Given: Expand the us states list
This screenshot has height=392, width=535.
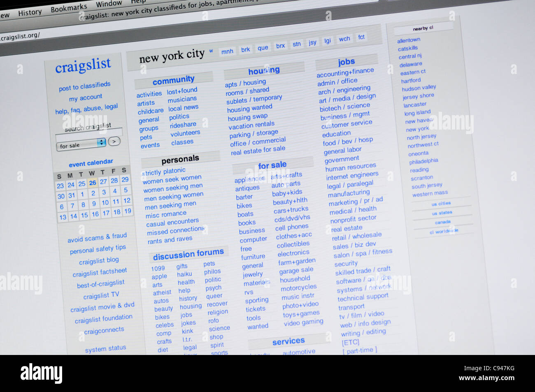Looking at the screenshot, I should [442, 213].
